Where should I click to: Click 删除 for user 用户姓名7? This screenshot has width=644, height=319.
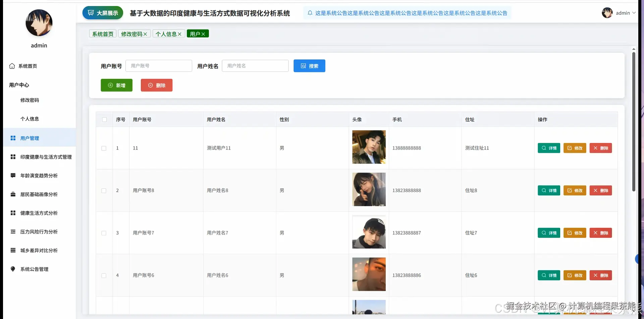coord(601,233)
